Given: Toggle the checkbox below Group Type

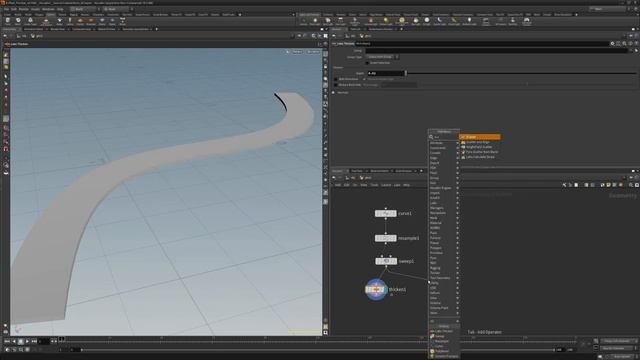Looking at the screenshot, I should point(367,63).
